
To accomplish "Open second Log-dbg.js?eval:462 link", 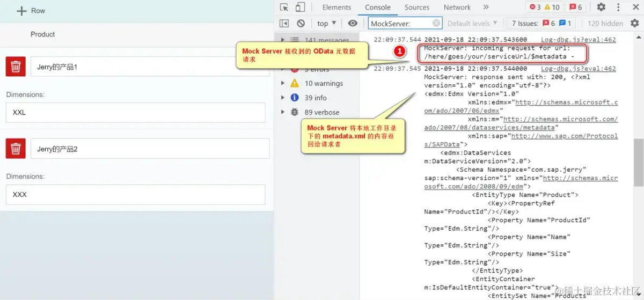I will (578, 69).
